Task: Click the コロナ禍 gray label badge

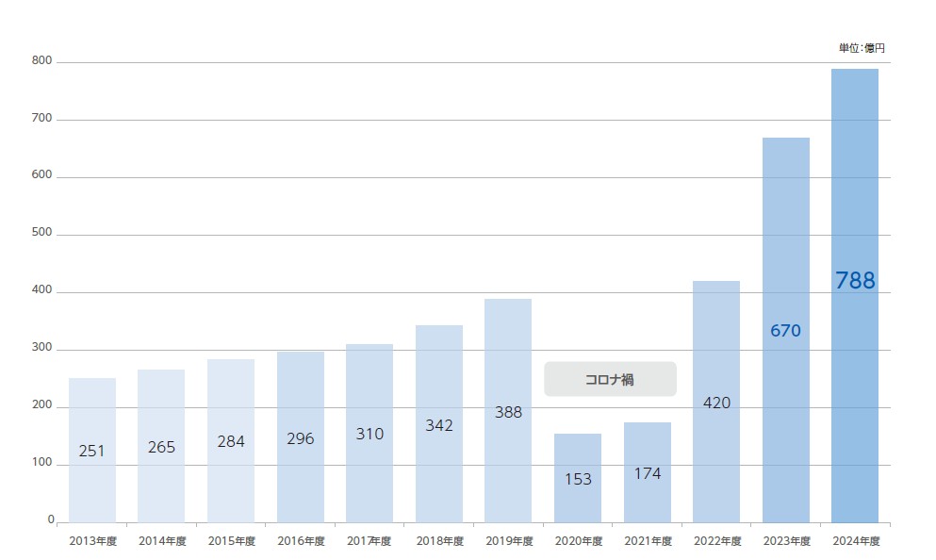Action: (x=610, y=379)
